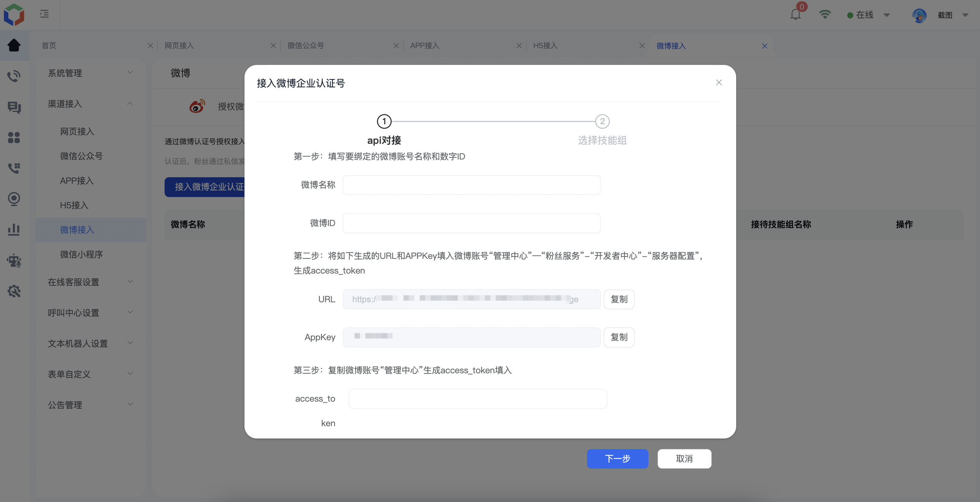This screenshot has width=980, height=502.
Task: Copy the URL with its 复制 button
Action: click(x=619, y=299)
